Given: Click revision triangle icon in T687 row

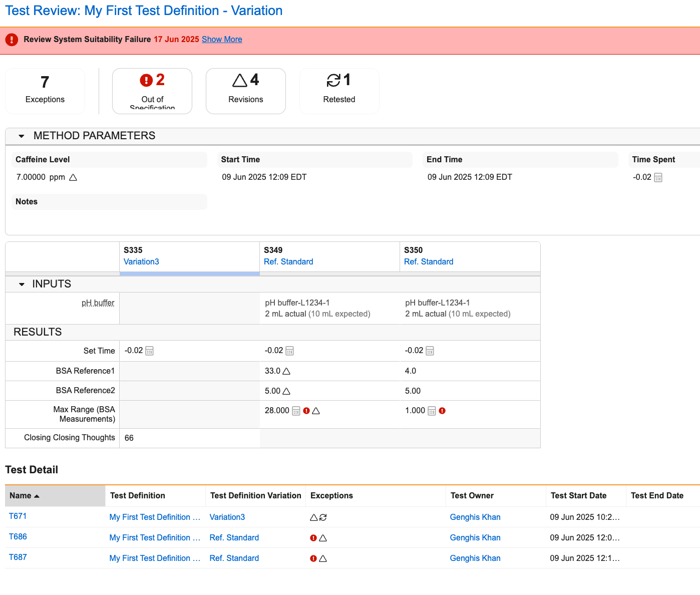Looking at the screenshot, I should coord(323,558).
